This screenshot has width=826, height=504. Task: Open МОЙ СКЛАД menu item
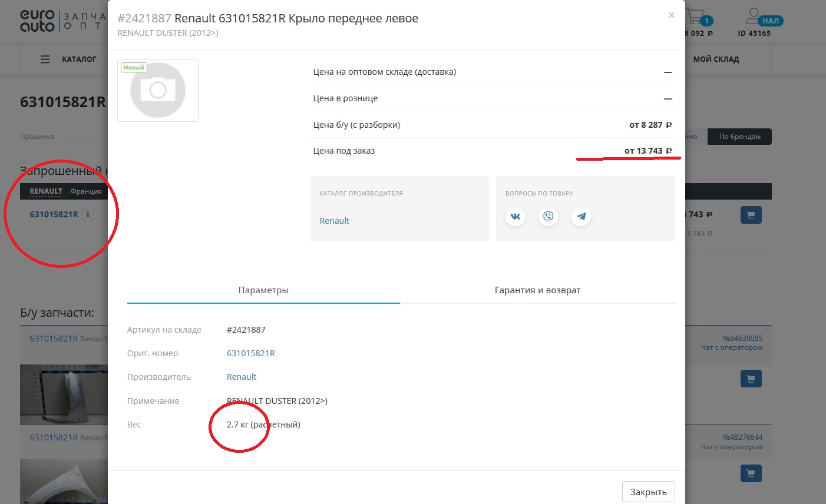[716, 59]
